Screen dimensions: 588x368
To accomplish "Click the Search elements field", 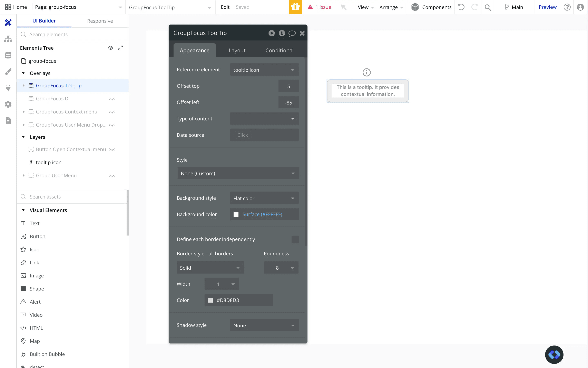I will point(73,34).
